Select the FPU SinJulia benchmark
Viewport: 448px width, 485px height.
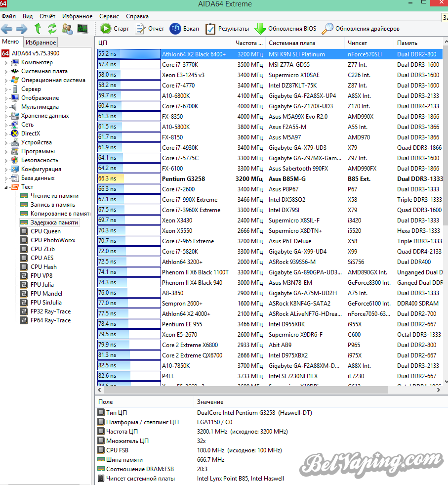point(46,303)
